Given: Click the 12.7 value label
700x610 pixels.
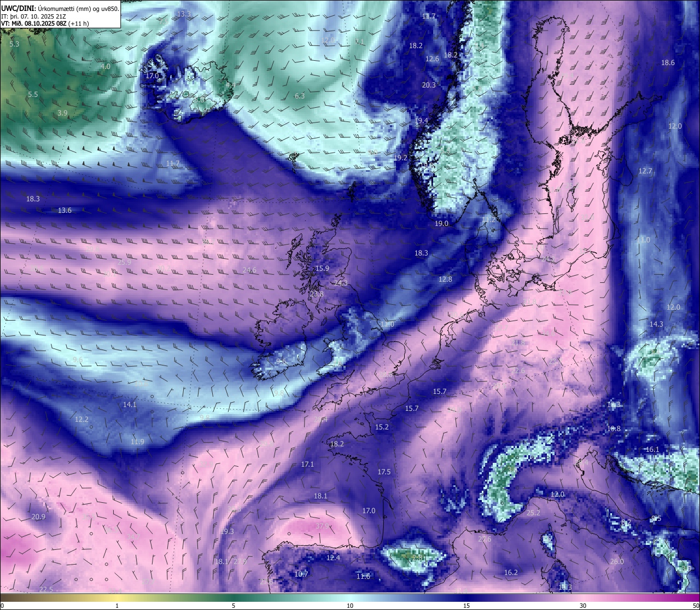Looking at the screenshot, I should click(x=645, y=171).
